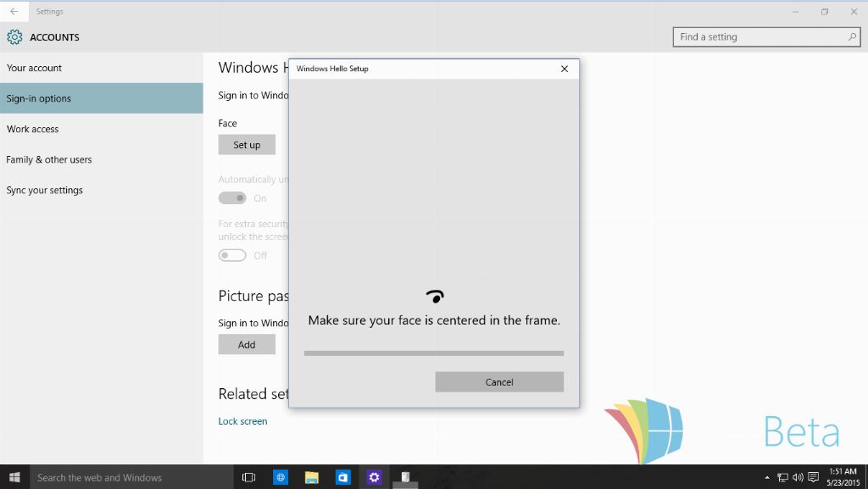This screenshot has height=489, width=868.
Task: Select Your account in the sidebar
Action: pos(34,68)
